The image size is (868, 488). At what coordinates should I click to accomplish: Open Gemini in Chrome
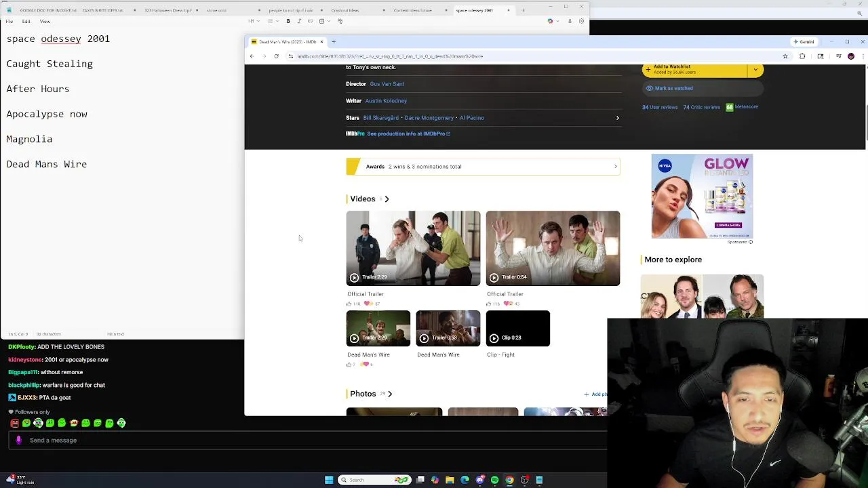804,42
